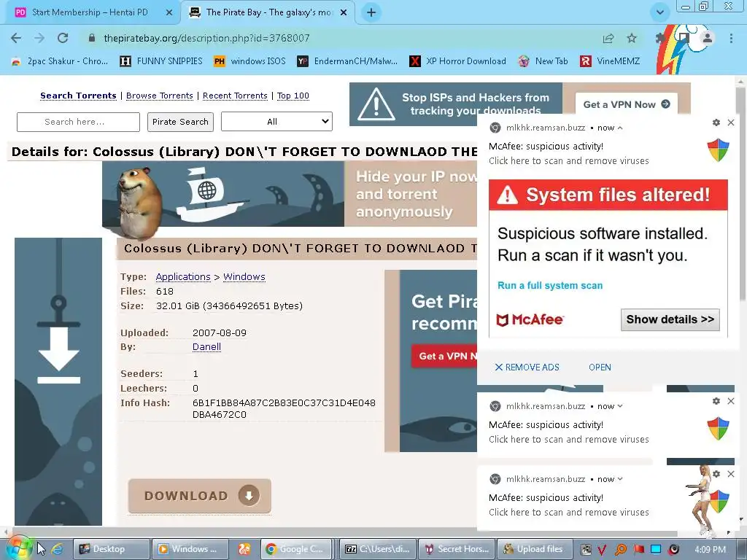This screenshot has height=560, width=747.
Task: Open second notification settings gear
Action: click(x=716, y=401)
